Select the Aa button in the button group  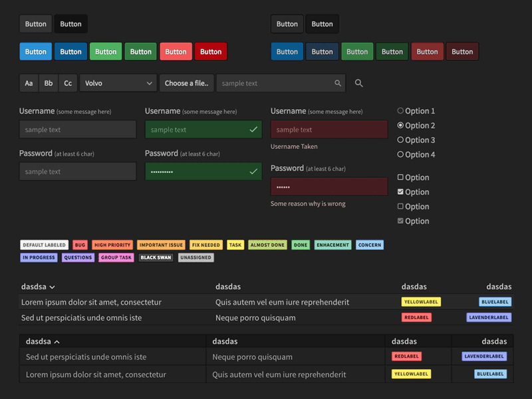pyautogui.click(x=29, y=83)
